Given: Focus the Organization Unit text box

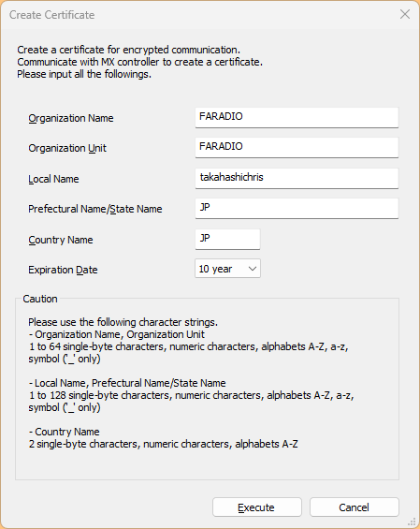Looking at the screenshot, I should coord(297,147).
